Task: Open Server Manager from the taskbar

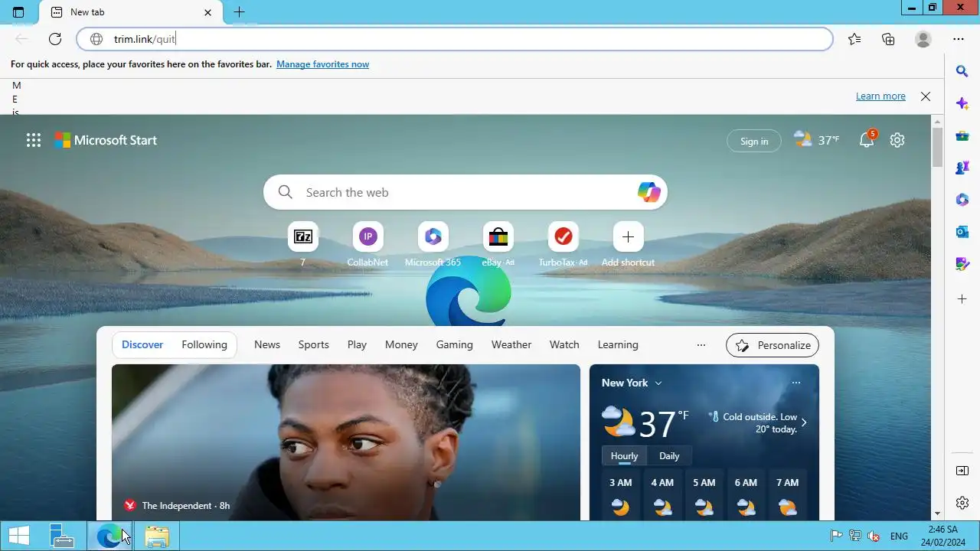Action: [x=62, y=536]
